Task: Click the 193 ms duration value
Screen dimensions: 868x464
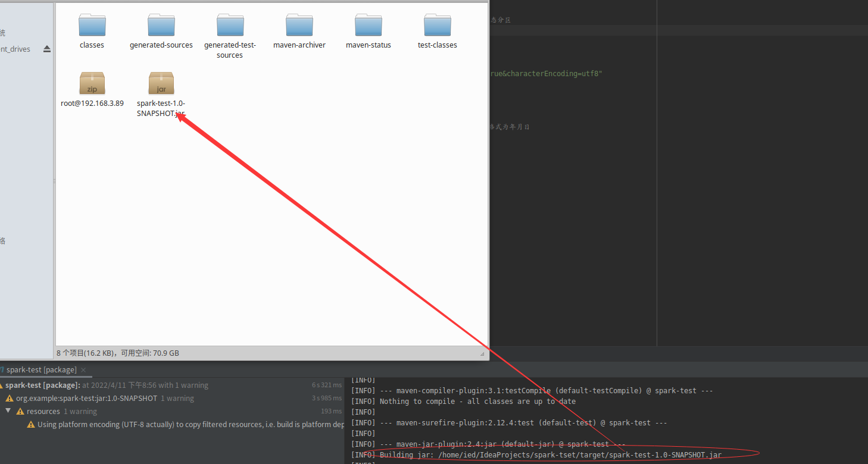Action: click(x=332, y=412)
